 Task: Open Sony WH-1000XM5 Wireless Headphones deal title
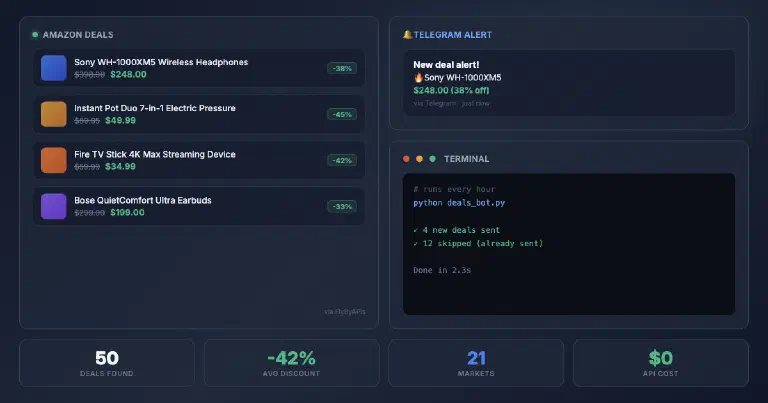(x=161, y=62)
